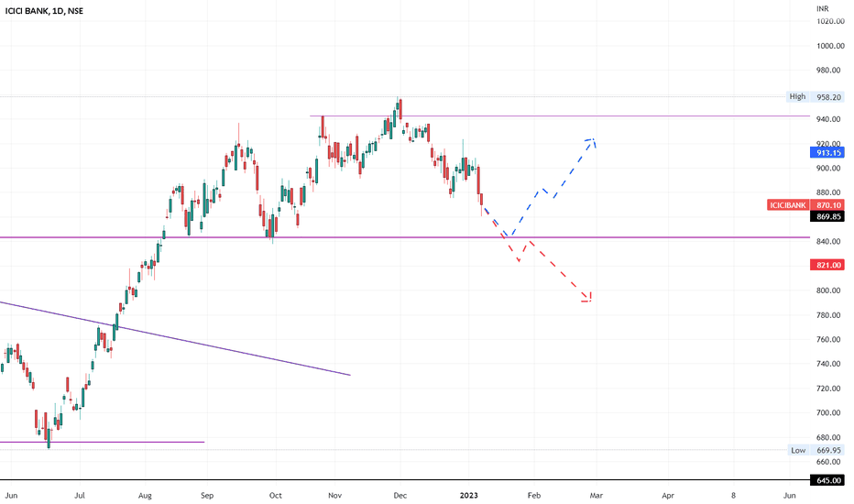Click the INR currency label
The width and height of the screenshot is (854, 504).
(x=823, y=9)
